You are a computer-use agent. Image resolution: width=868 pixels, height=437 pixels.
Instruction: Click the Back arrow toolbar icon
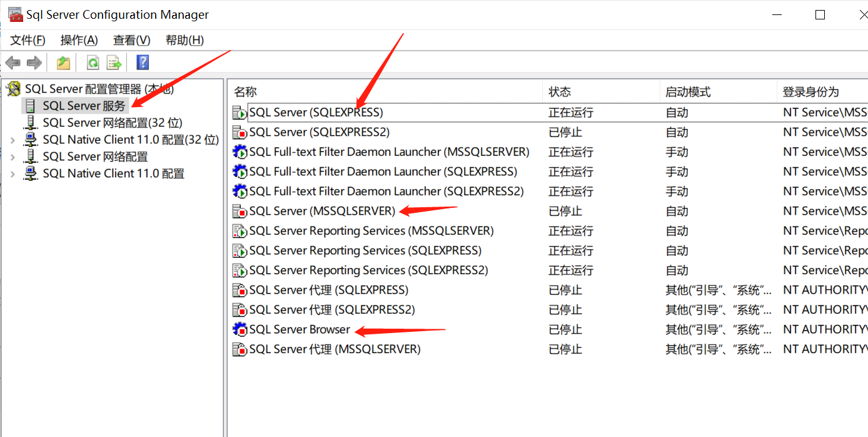[x=13, y=63]
